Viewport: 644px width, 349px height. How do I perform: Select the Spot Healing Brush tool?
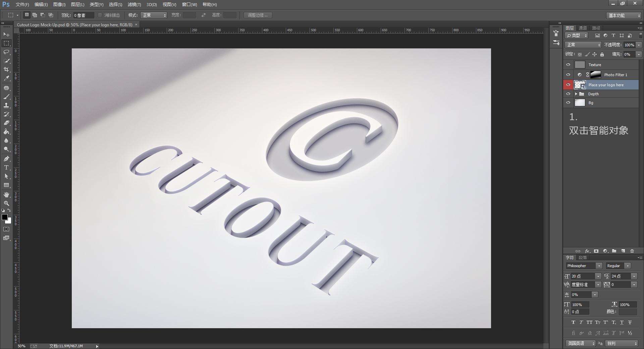point(6,88)
